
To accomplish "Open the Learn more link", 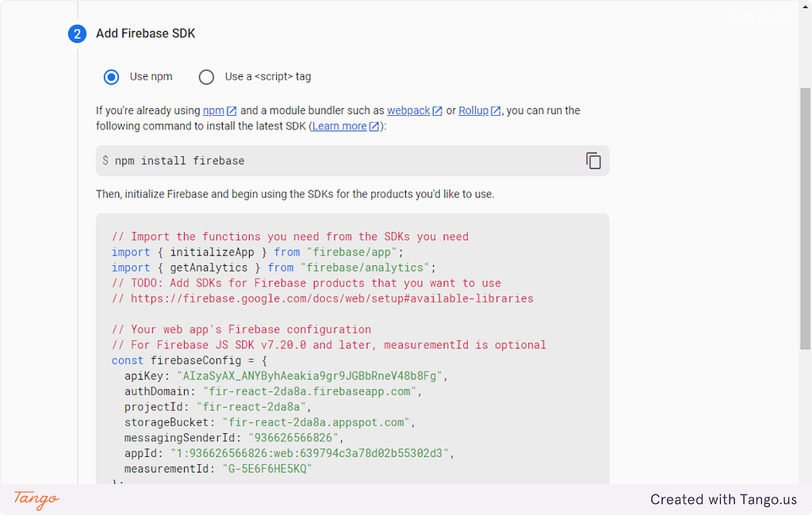I will point(339,126).
